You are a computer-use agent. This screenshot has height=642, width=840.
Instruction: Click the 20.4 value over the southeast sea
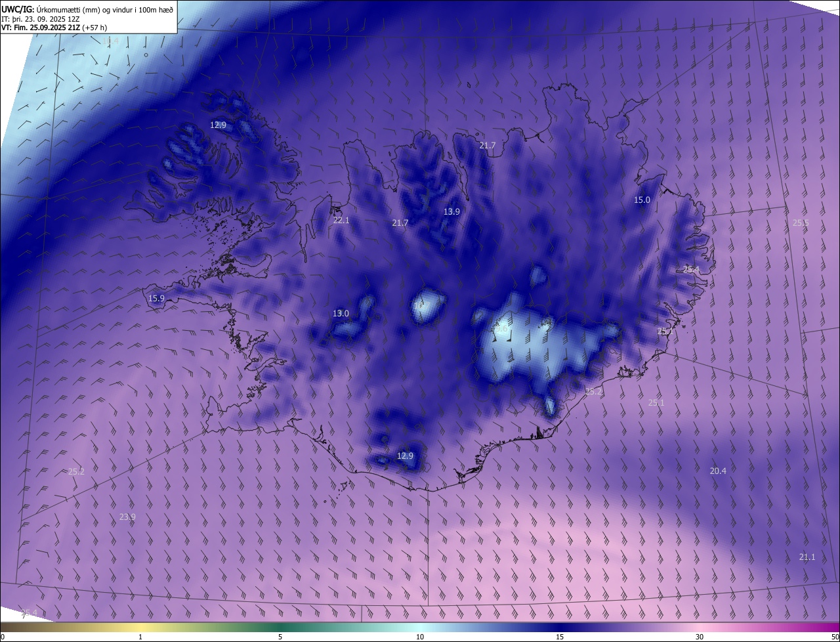pyautogui.click(x=718, y=471)
